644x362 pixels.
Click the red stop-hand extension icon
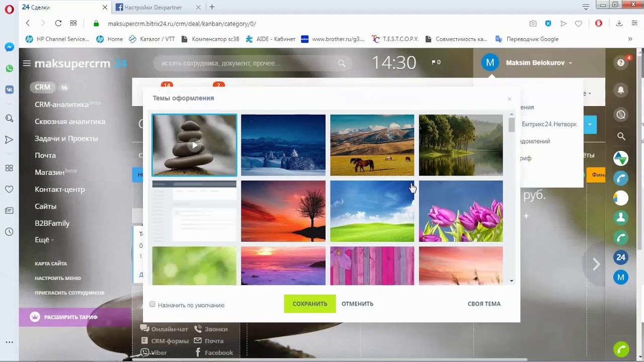599,23
